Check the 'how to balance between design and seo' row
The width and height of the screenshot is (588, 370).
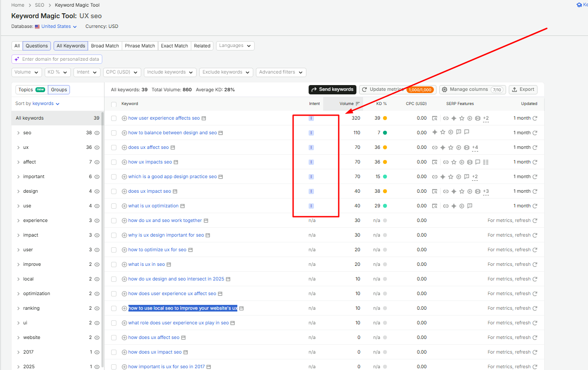point(114,133)
